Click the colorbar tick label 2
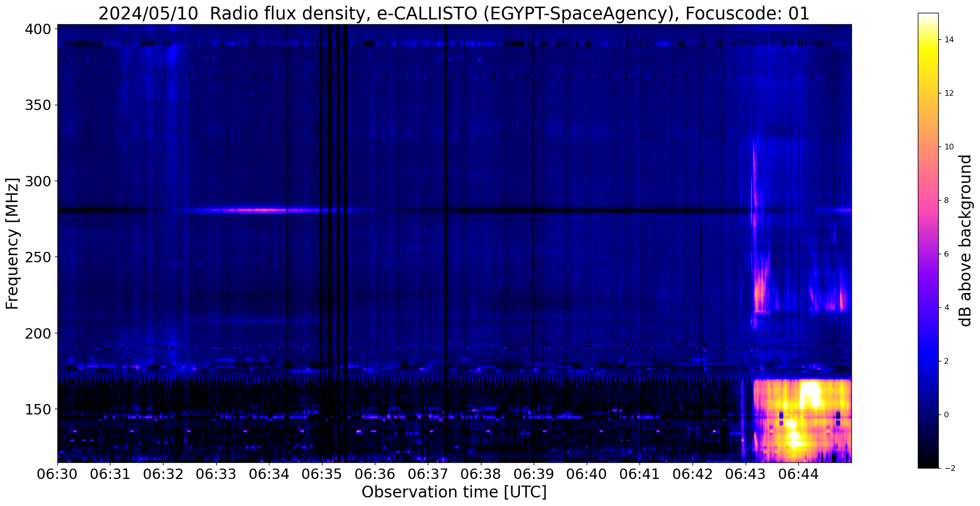Screen dimensions: 980x506 (x=947, y=361)
